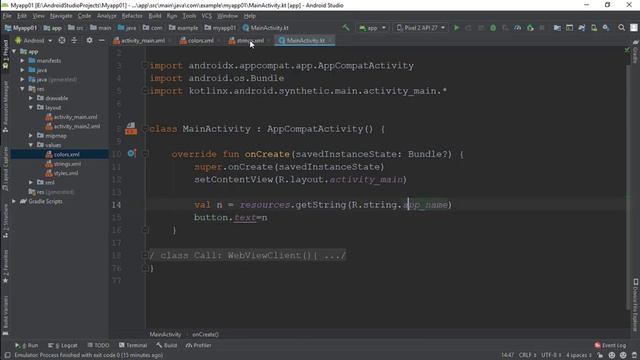Expand the manifests folder
Image resolution: width=640 pixels, height=360 pixels.
tap(22, 60)
